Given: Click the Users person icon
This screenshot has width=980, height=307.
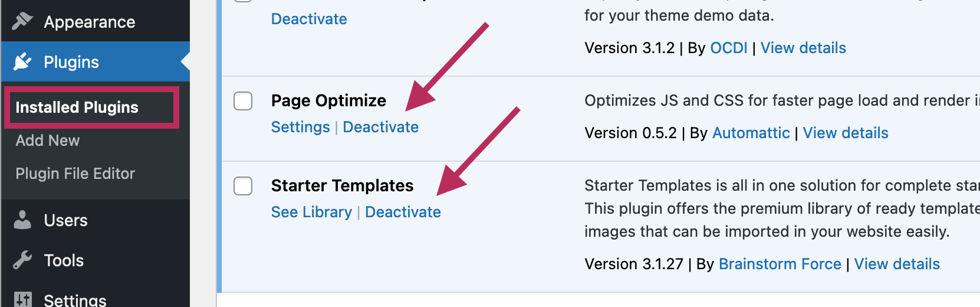Looking at the screenshot, I should click(x=22, y=220).
